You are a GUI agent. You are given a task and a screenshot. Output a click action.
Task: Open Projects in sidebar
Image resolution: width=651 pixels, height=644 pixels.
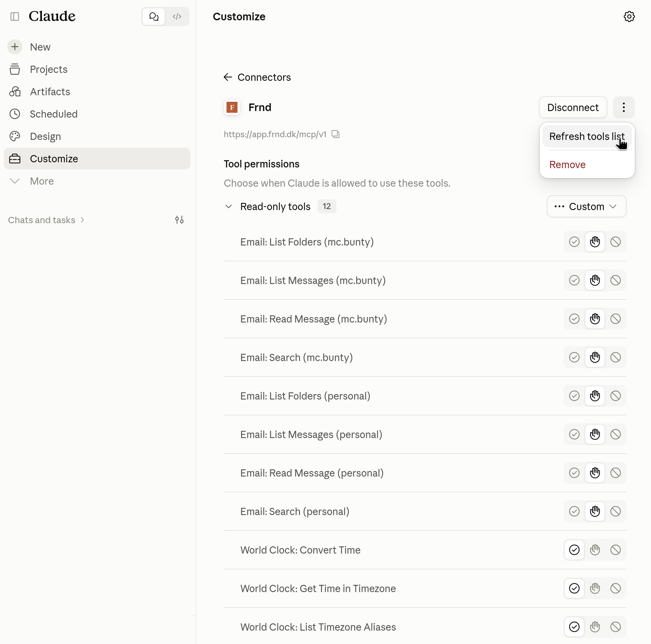tap(97, 69)
